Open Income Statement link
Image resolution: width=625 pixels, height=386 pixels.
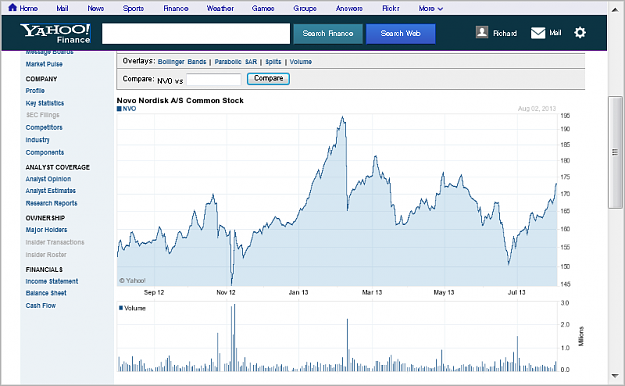52,282
